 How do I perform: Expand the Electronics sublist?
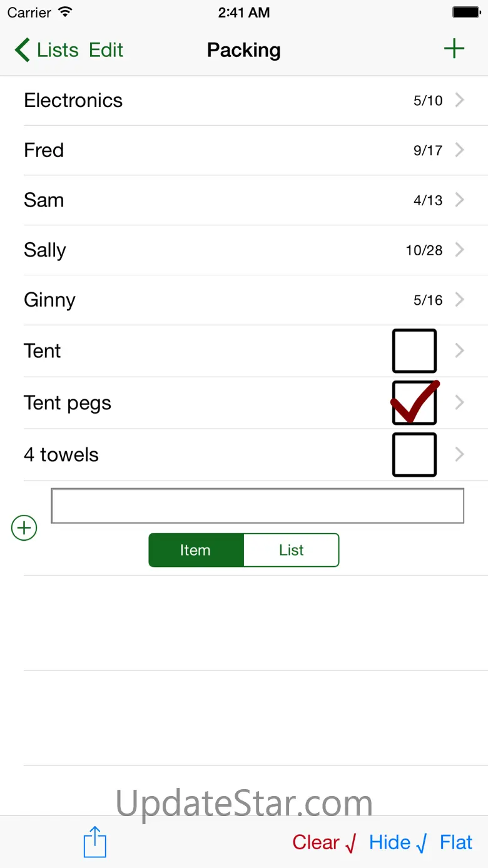244,100
